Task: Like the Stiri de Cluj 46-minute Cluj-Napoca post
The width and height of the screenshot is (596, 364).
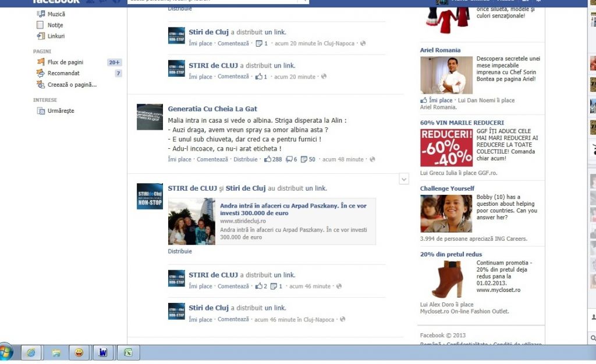Action: coord(200,320)
